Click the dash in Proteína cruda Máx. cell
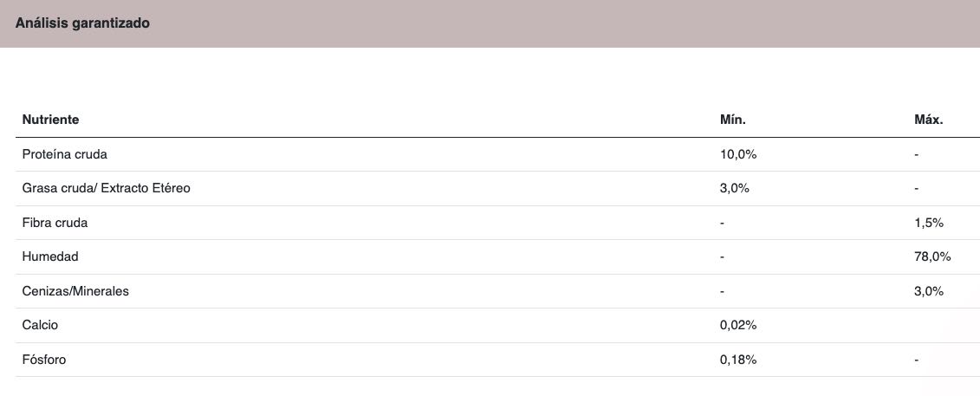 tap(916, 155)
